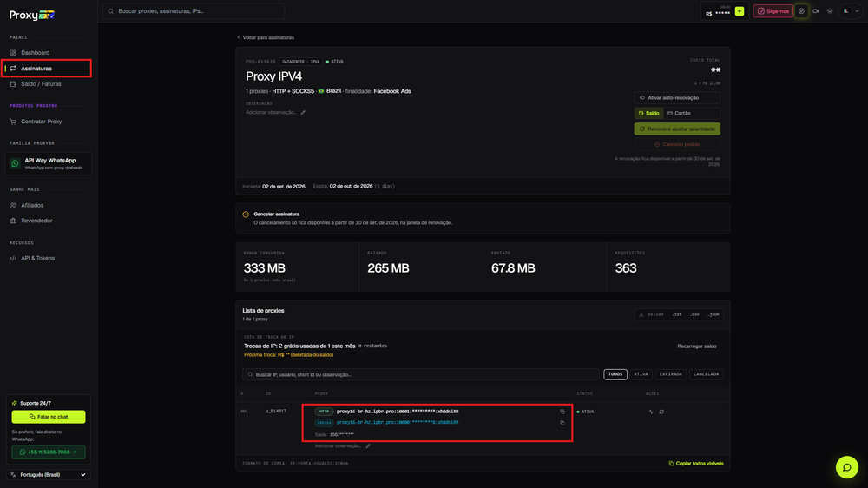Viewport: 868px width, 488px height.
Task: Download proxy list as .csv
Action: [x=694, y=314]
